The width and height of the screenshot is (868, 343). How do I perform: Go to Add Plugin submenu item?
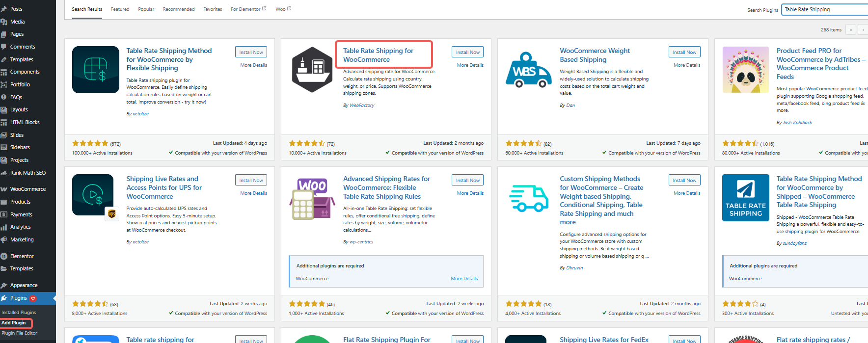(14, 323)
